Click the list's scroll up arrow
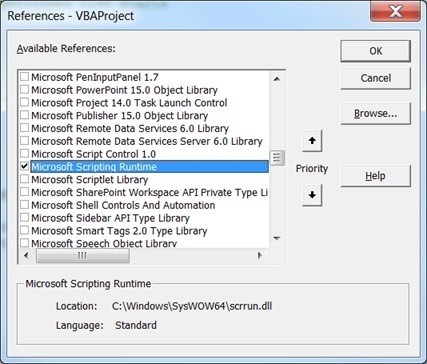 click(x=277, y=79)
